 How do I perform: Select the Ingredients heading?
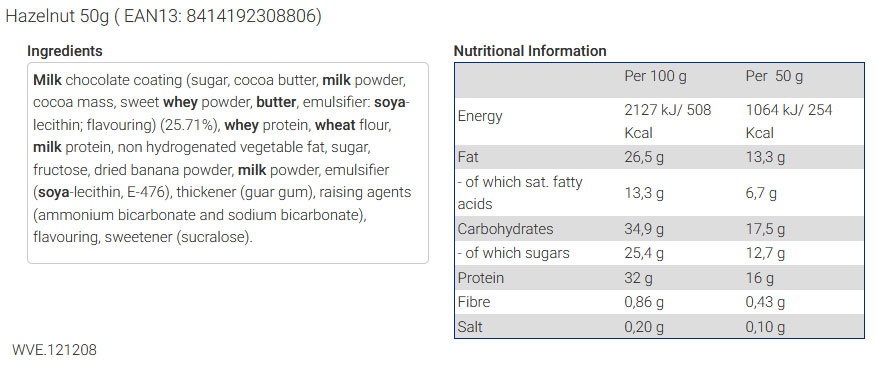(x=65, y=51)
